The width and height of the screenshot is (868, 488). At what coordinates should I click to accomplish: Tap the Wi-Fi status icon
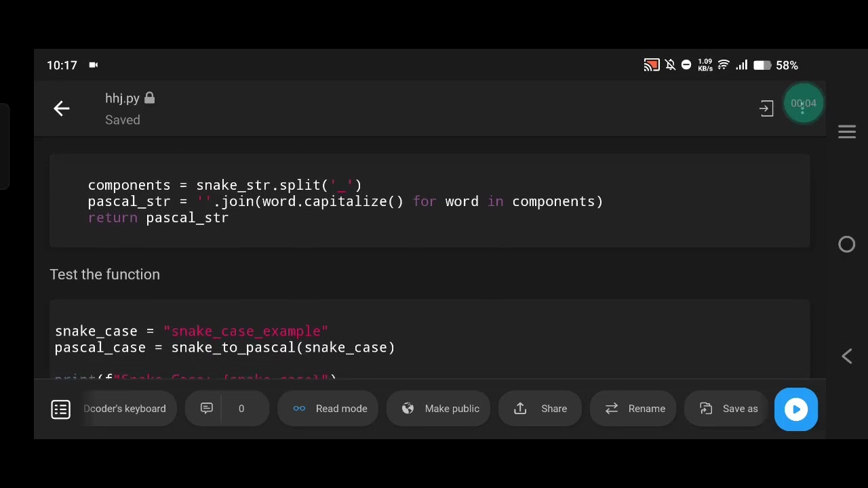pyautogui.click(x=724, y=65)
